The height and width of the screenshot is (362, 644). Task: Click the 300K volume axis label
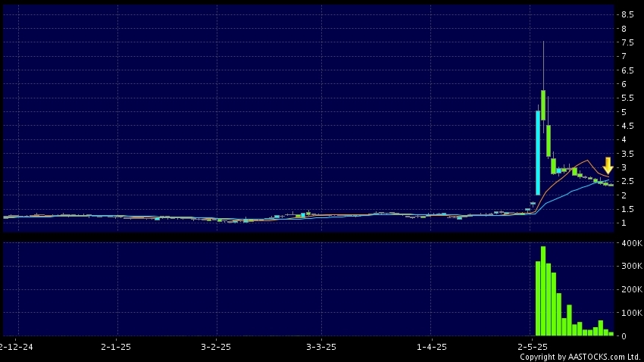point(632,266)
